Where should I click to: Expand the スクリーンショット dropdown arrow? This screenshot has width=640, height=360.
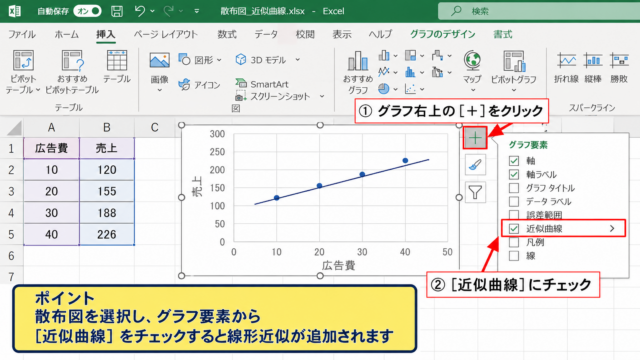coord(322,96)
